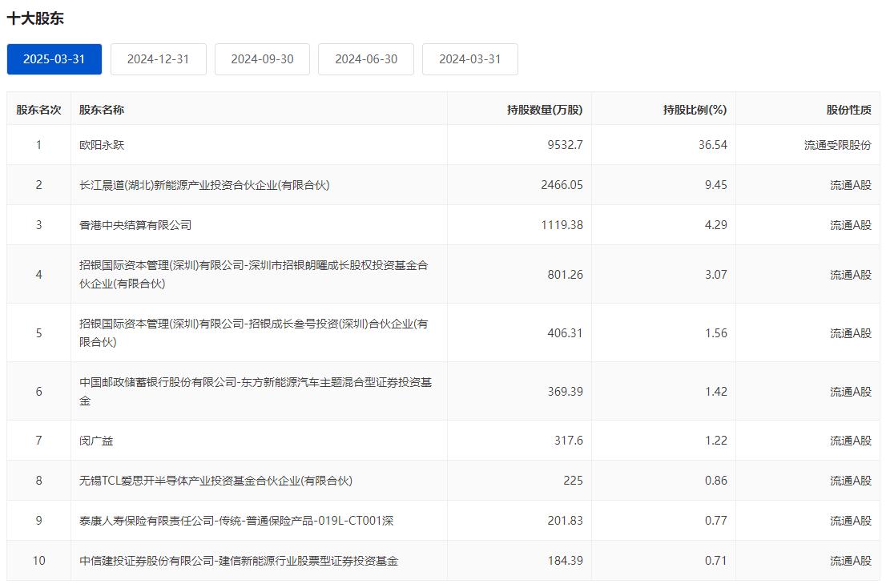Click rank number 7
Viewport: 886px width, 588px height.
point(38,441)
